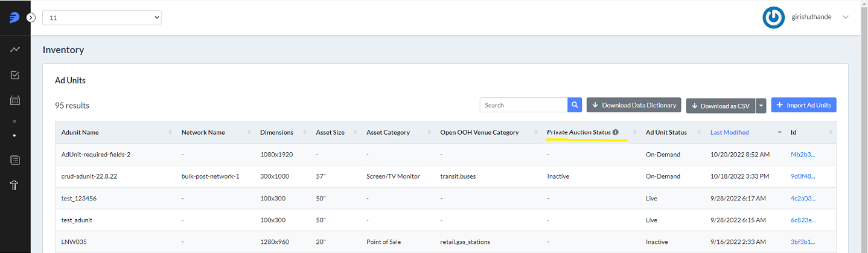Sort by Open OOH Venue Category column
The image size is (868, 253).
488,132
